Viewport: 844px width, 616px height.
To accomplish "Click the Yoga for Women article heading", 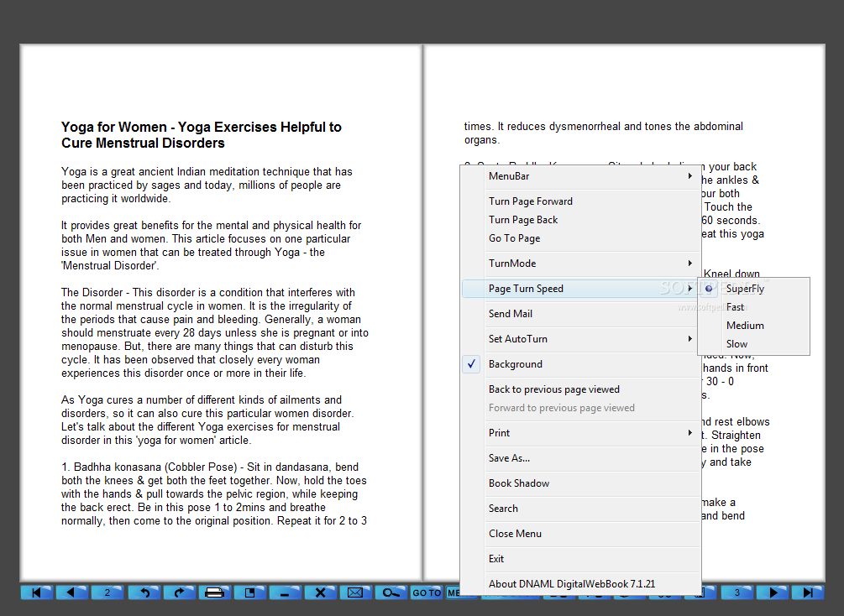I will (x=202, y=135).
